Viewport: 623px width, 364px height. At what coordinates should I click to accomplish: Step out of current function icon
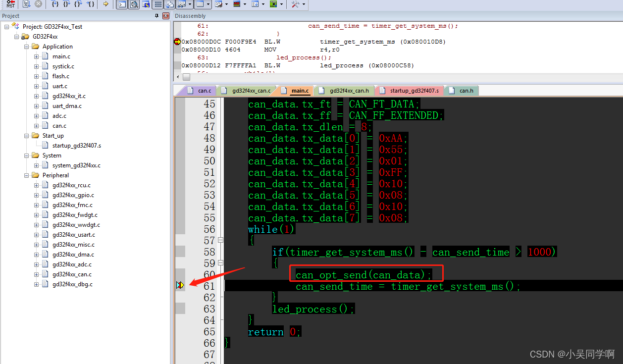pyautogui.click(x=78, y=4)
